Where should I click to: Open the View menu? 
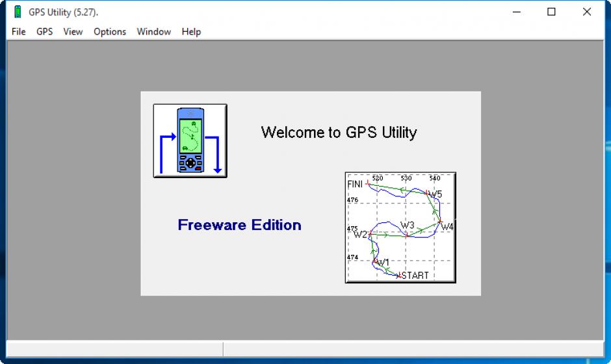pos(73,32)
